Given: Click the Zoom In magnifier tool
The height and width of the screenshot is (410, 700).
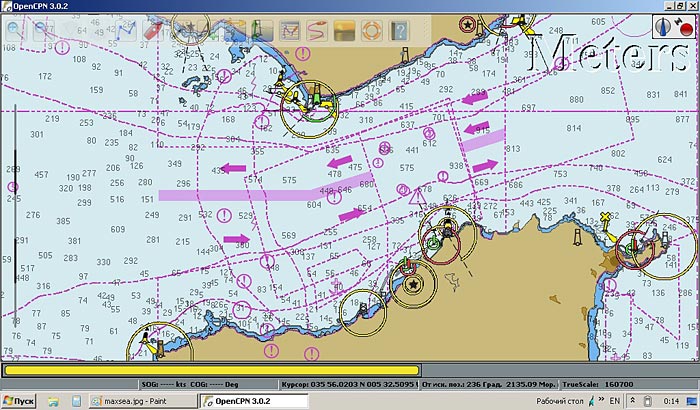Looking at the screenshot, I should (15, 30).
